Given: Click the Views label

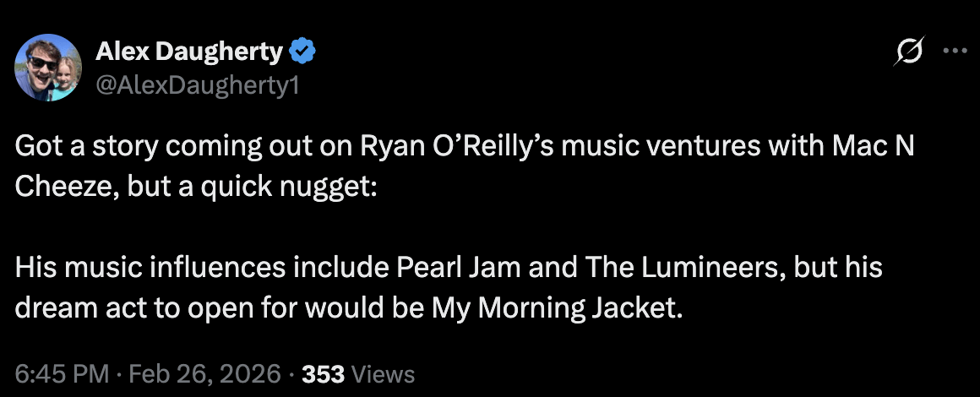Looking at the screenshot, I should click(382, 373).
